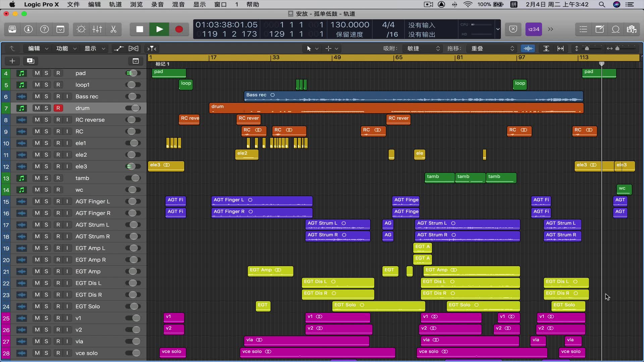The image size is (644, 362).
Task: Click the vertical auto zoom icon
Action: 546,48
